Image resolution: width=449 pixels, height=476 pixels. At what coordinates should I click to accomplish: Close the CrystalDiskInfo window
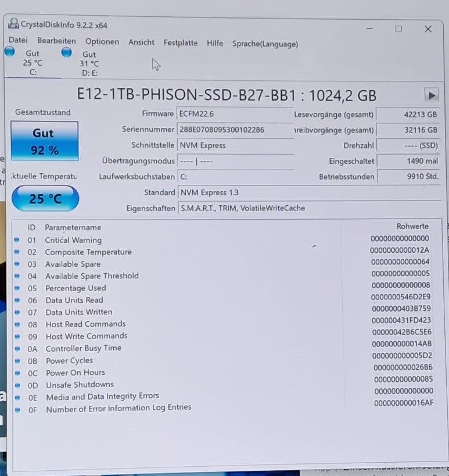coord(428,29)
